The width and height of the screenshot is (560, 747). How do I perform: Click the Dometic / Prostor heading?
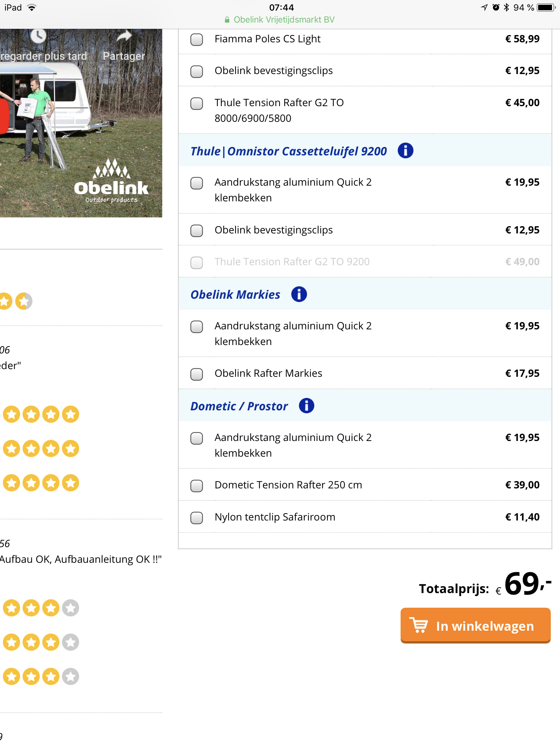(239, 406)
